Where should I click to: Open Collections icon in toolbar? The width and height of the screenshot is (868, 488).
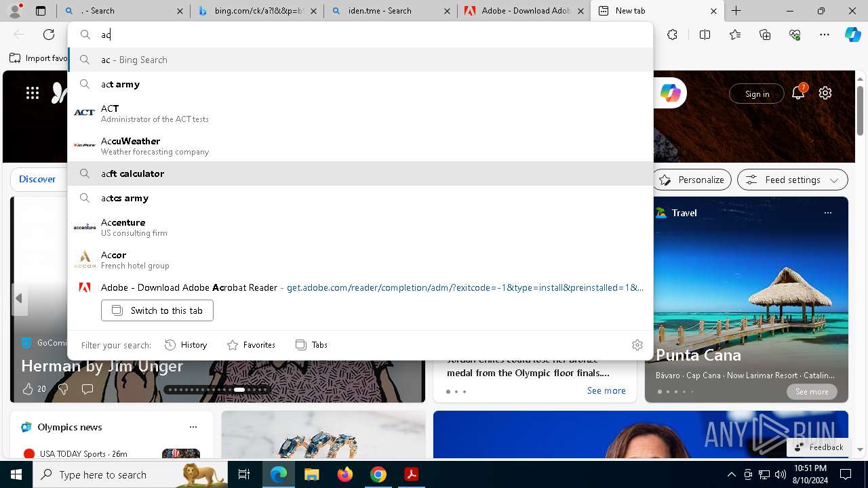765,35
